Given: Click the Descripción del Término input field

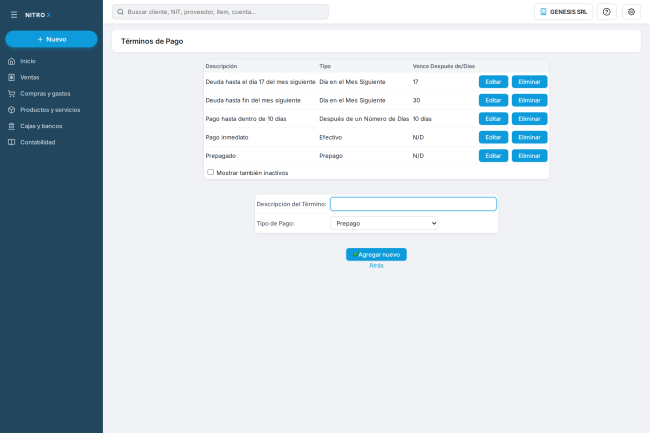Looking at the screenshot, I should pos(413,204).
